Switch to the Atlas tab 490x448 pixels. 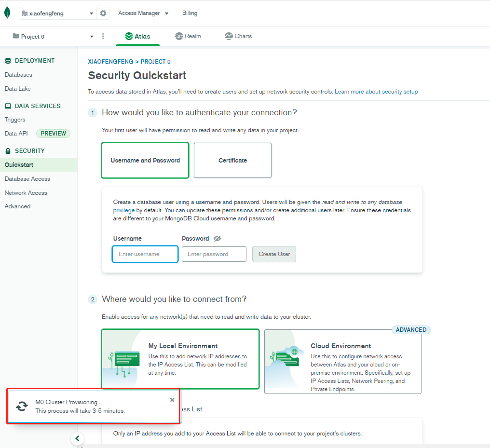tap(138, 36)
